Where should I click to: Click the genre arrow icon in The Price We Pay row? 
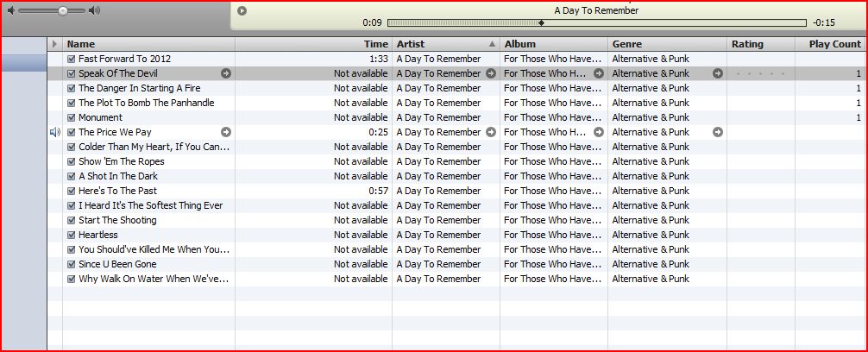[x=717, y=132]
